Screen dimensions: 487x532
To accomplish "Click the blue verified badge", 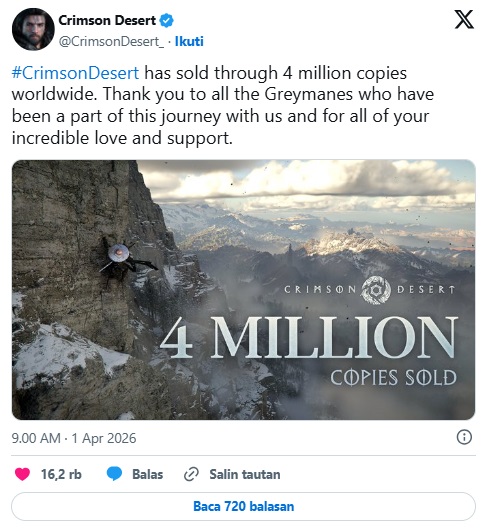I will 166,21.
